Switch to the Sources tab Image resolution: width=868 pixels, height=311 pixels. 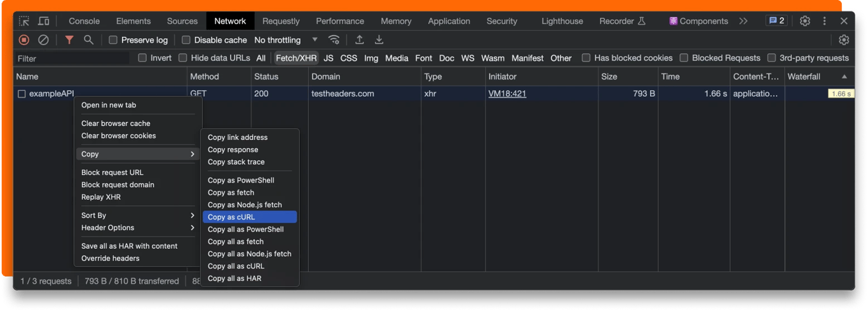[x=182, y=21]
